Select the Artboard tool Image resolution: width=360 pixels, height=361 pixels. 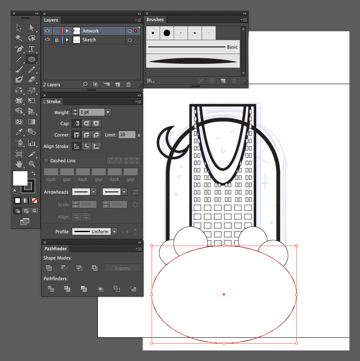point(19,153)
